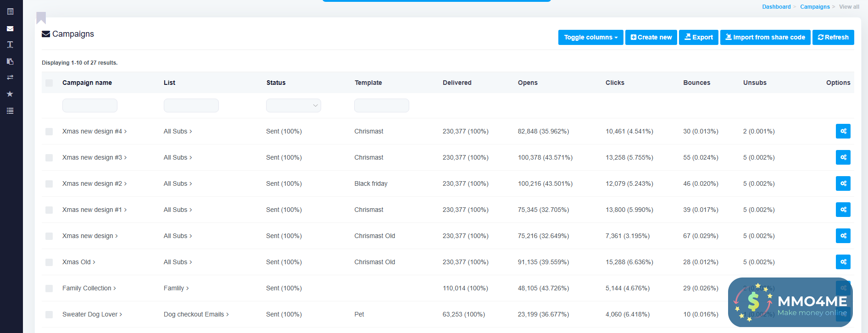The width and height of the screenshot is (868, 333).
Task: Click Import from share code
Action: [x=765, y=37]
